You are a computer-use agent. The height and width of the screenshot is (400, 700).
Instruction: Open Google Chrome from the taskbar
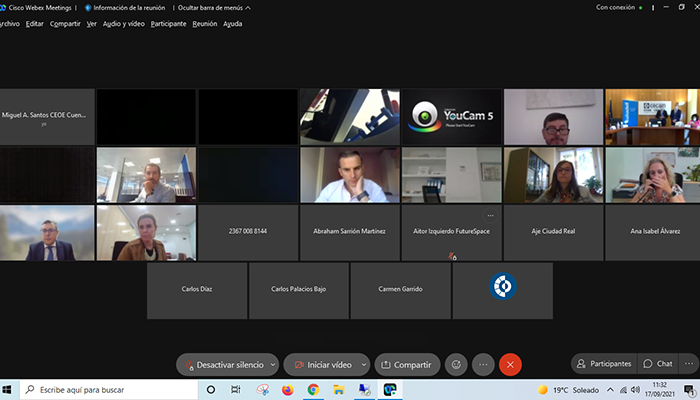[x=313, y=390]
